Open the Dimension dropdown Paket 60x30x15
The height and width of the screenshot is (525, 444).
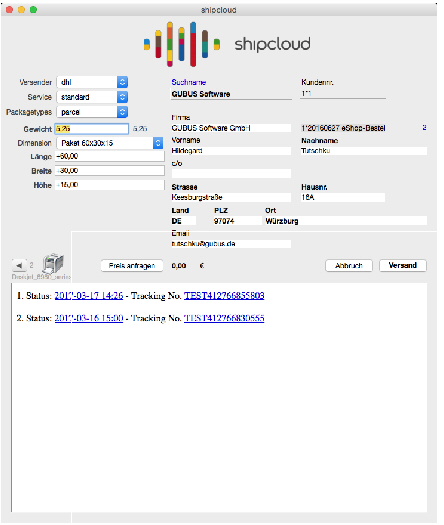[x=110, y=143]
